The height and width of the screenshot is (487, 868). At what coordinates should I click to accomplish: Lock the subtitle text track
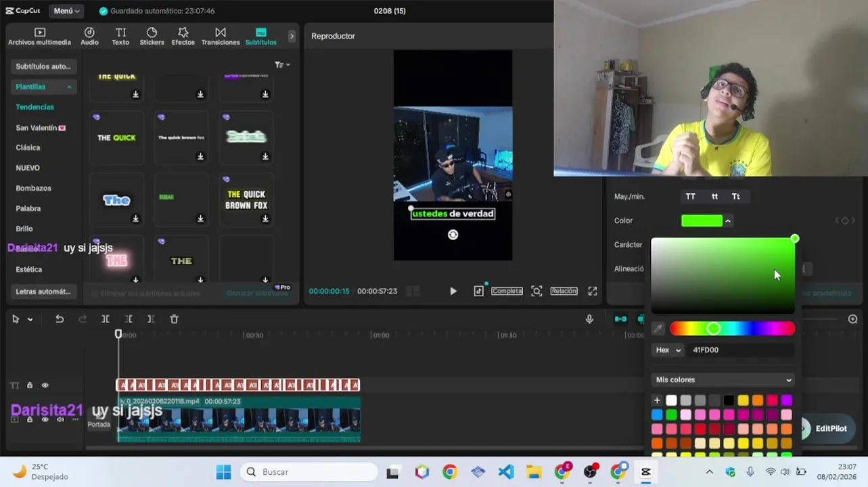[x=30, y=386]
